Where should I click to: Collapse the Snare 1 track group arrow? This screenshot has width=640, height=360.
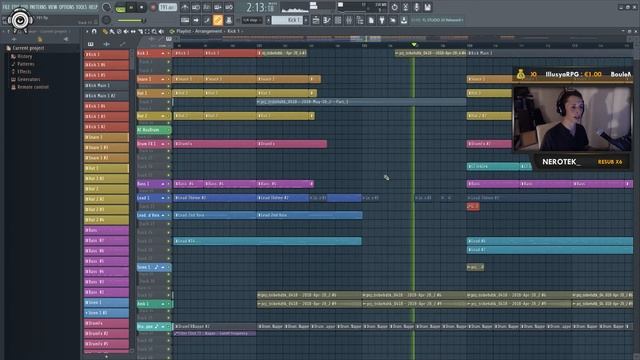coord(163,79)
